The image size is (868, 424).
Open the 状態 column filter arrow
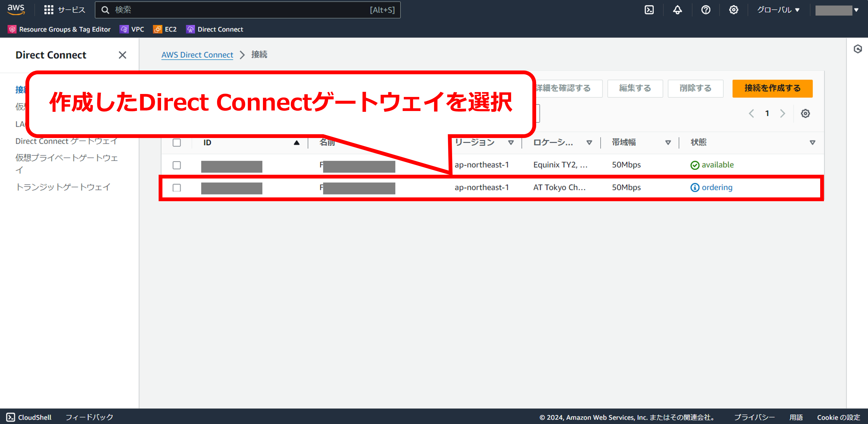812,142
